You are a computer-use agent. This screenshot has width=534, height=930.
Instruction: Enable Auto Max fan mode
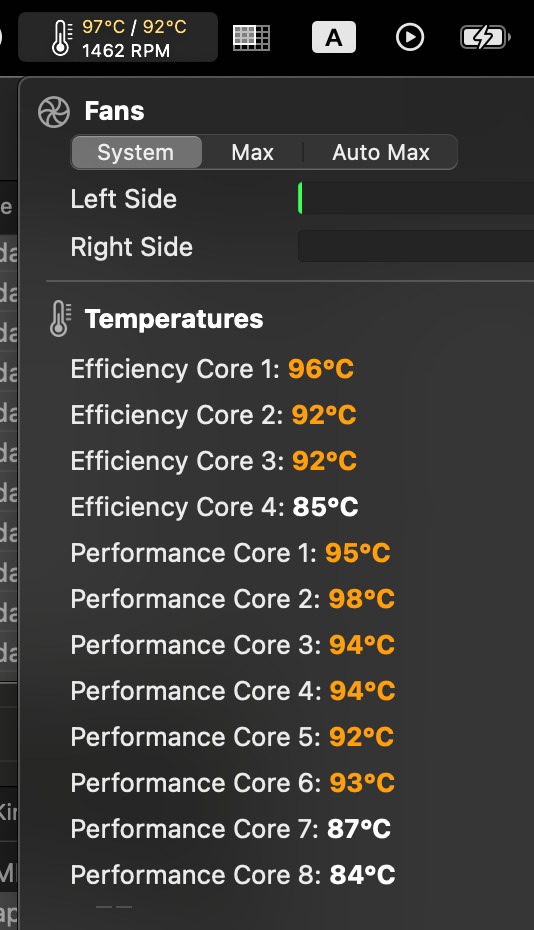coord(381,152)
